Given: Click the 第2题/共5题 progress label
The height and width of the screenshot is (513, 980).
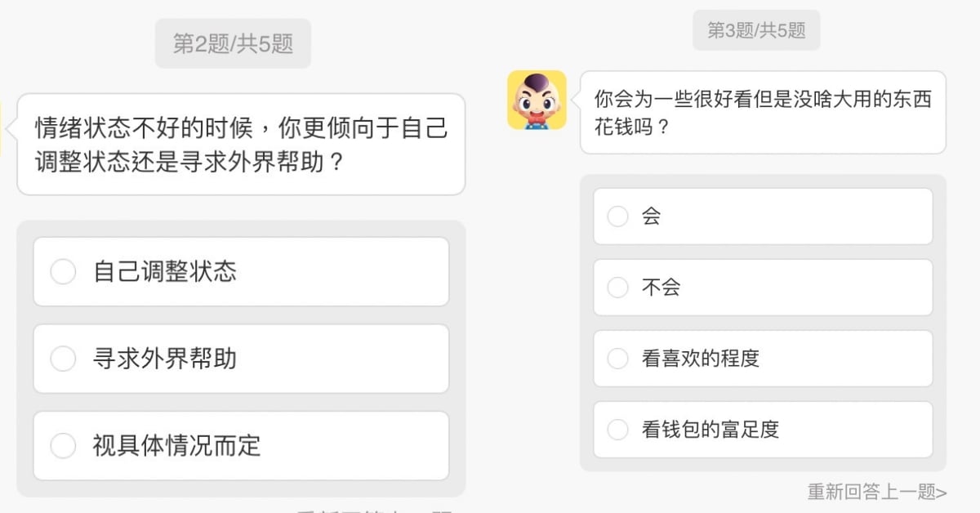Looking at the screenshot, I should (233, 43).
